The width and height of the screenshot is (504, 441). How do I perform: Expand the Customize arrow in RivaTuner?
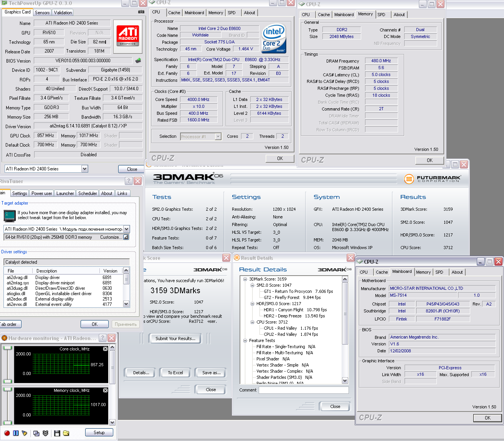[x=126, y=237]
